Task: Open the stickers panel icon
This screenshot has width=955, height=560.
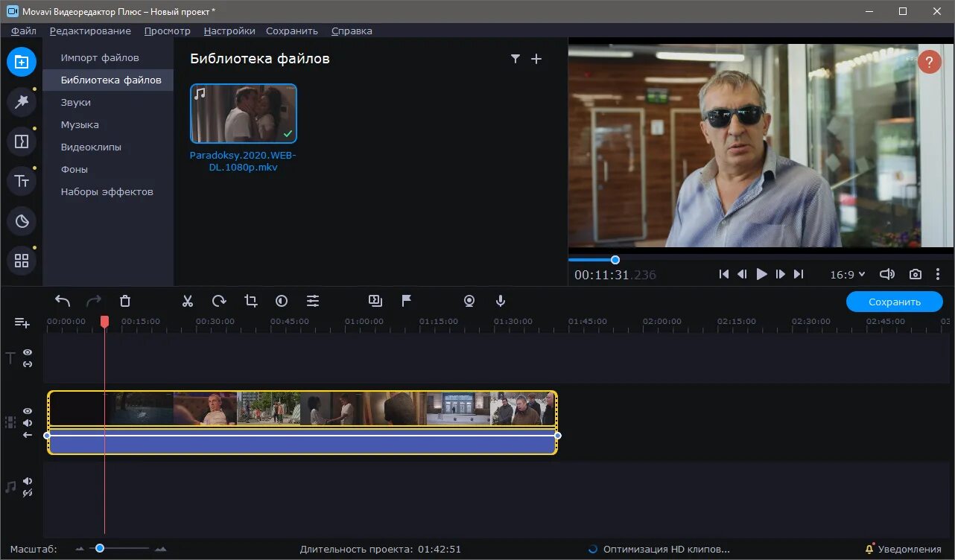Action: [x=22, y=221]
